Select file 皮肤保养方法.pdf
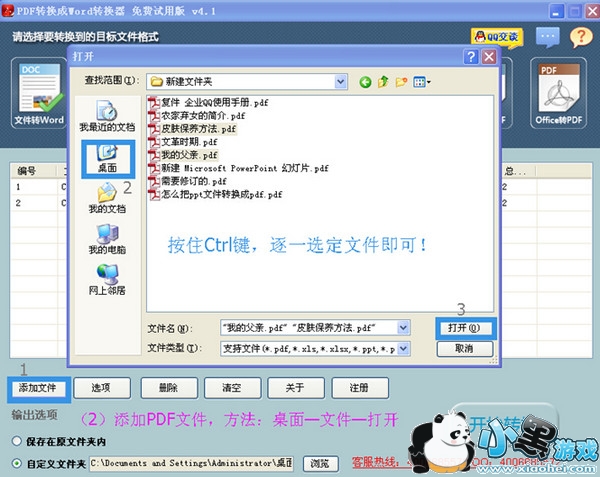Viewport: 600px width, 477px height. coord(192,129)
